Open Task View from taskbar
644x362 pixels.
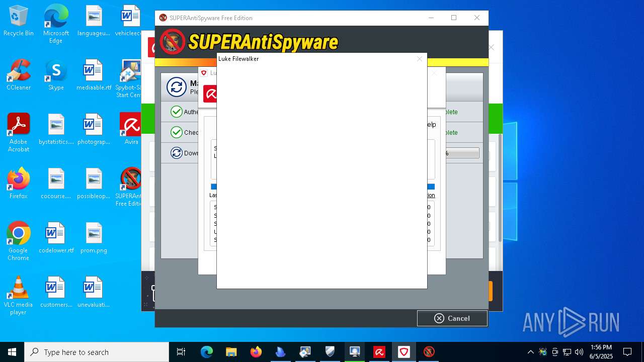[181, 352]
